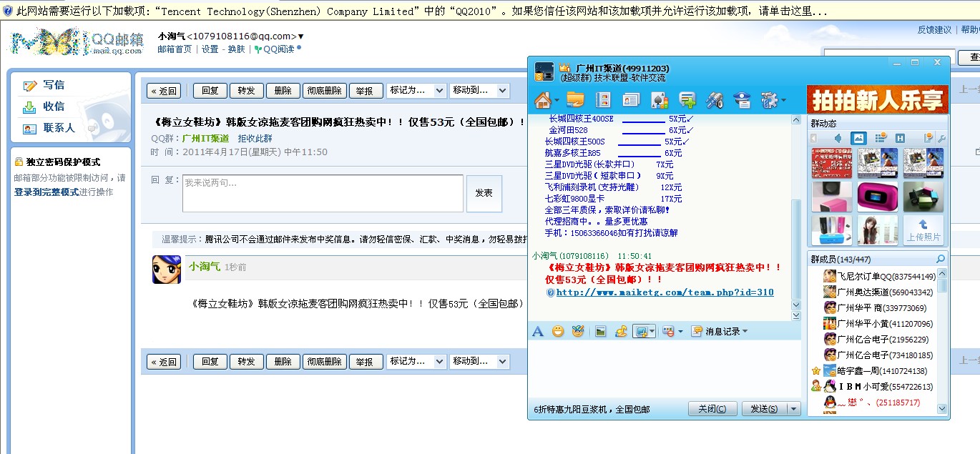Click the H icon in group activity bar
The height and width of the screenshot is (454, 980).
point(901,138)
